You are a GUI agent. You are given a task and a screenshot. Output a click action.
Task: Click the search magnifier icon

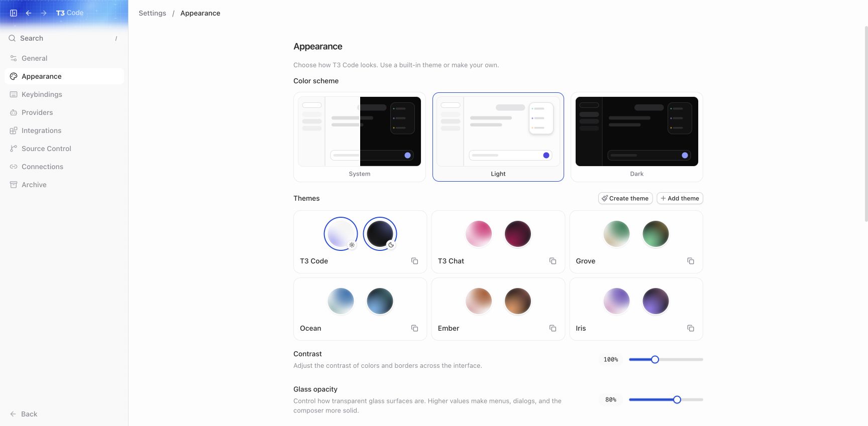tap(12, 38)
